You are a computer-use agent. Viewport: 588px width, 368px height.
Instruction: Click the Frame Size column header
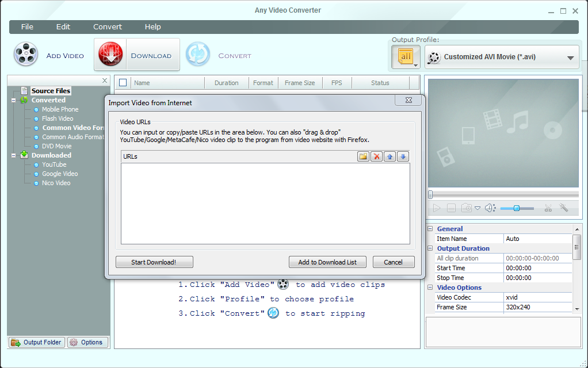coord(300,83)
